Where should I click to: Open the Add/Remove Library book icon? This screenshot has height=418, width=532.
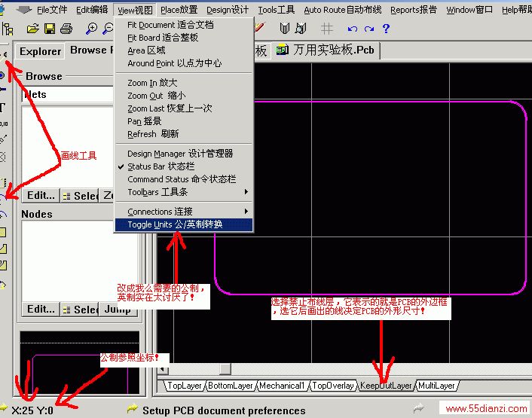click(x=285, y=29)
